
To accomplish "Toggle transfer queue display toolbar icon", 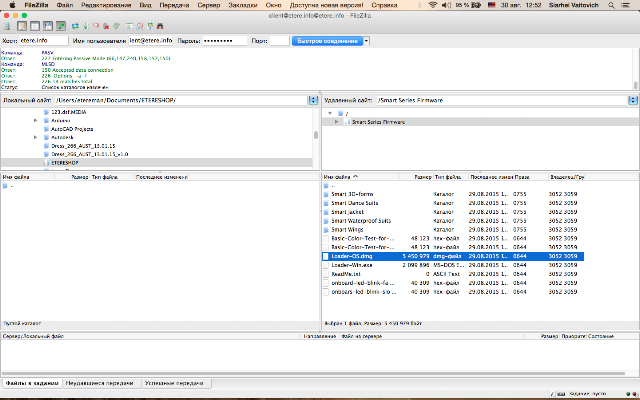I will 61,26.
